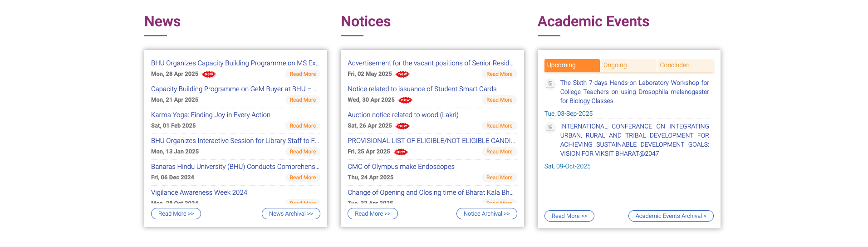Viewport: 868px width, 247px height.
Task: Open the News Archival page
Action: [x=291, y=214]
